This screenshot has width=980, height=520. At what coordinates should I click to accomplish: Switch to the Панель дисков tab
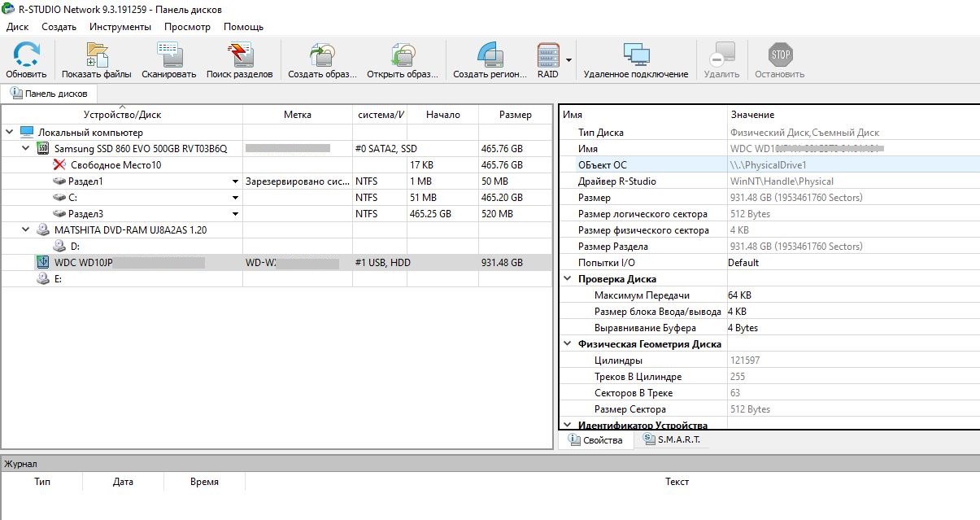[x=50, y=94]
